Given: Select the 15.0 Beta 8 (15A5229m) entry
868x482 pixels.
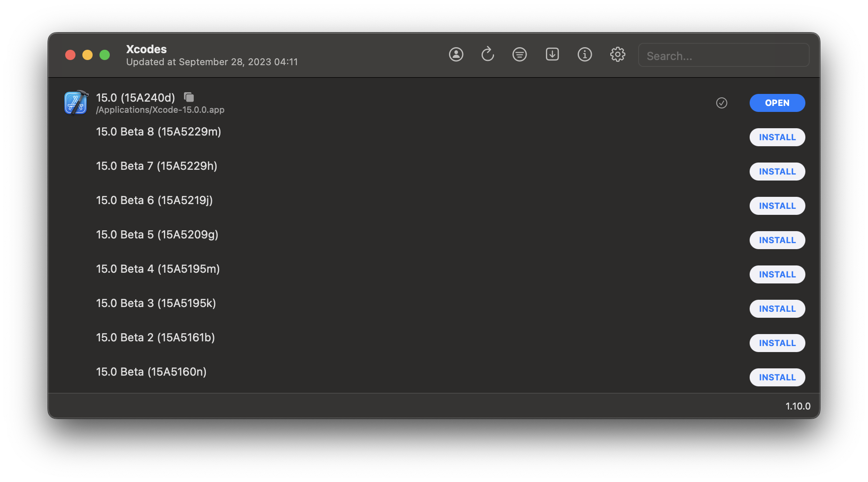Looking at the screenshot, I should click(x=434, y=137).
